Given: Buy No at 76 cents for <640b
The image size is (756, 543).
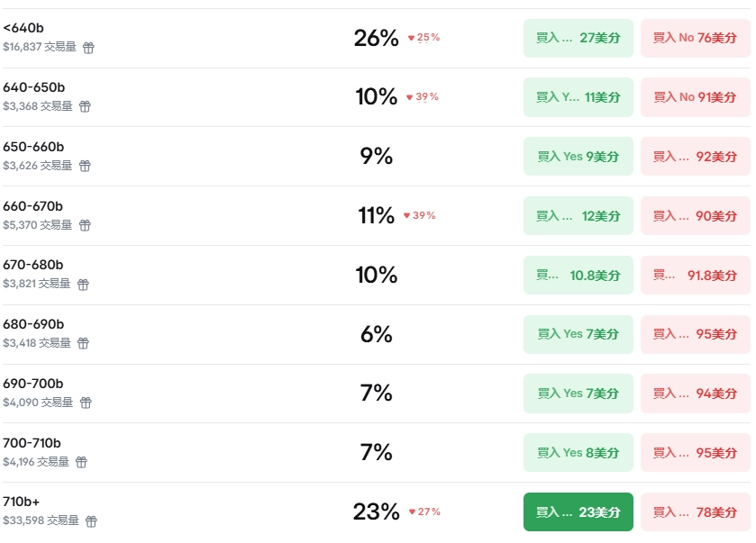Looking at the screenshot, I should pos(696,38).
